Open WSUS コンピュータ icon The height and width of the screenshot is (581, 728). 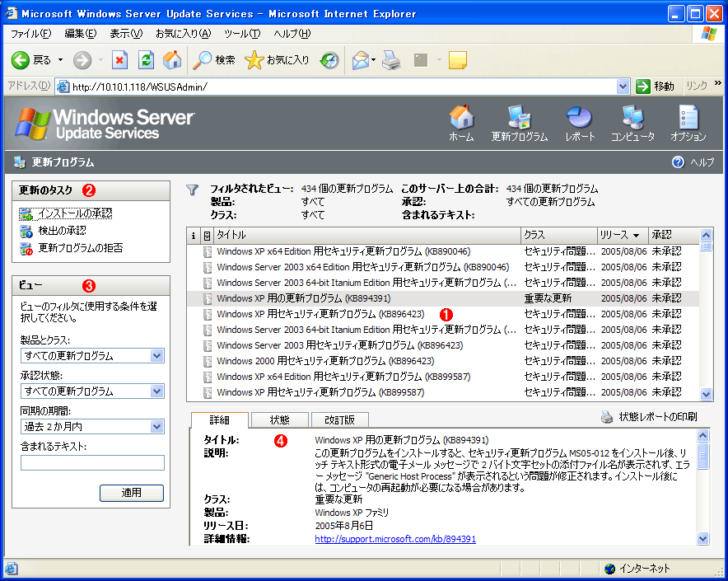(632, 118)
